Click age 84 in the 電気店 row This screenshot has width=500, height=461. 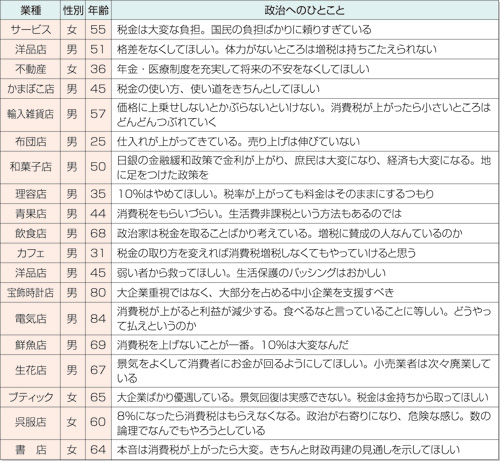pyautogui.click(x=98, y=319)
